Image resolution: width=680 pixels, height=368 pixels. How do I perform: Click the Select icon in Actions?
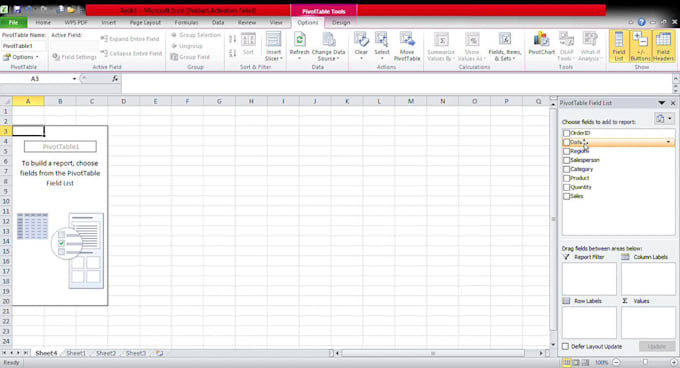pyautogui.click(x=382, y=39)
